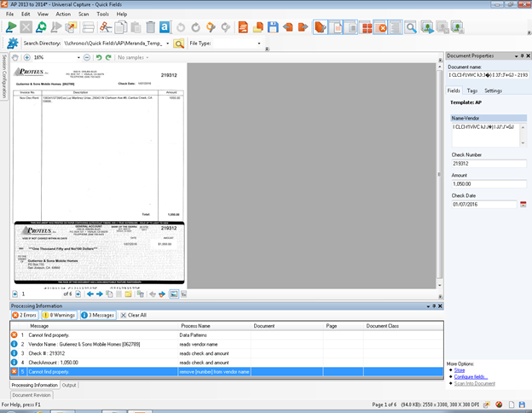Click the orange next document arrow icon

pos(303,27)
